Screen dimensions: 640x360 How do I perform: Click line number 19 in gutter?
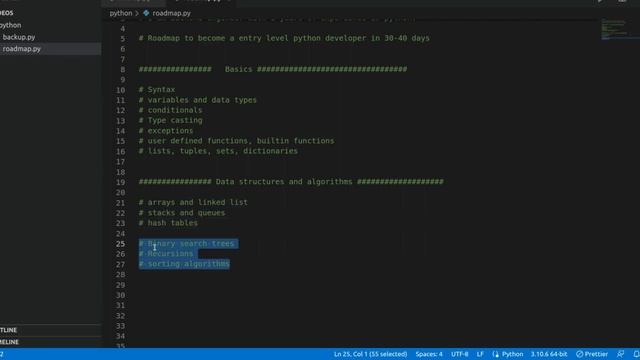pos(120,182)
